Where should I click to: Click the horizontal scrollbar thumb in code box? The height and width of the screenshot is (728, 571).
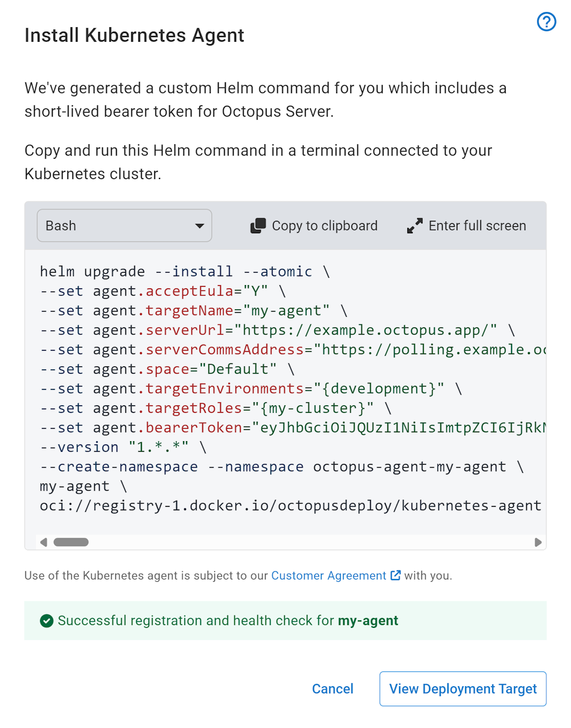(x=71, y=542)
